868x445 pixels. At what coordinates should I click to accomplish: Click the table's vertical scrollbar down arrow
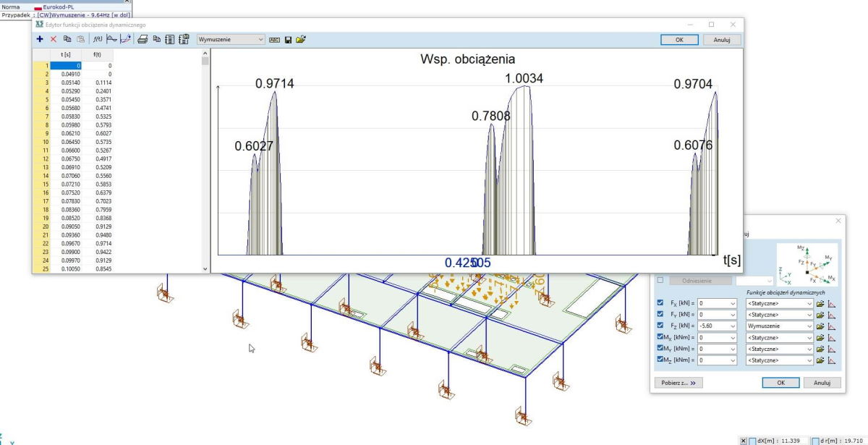click(205, 268)
